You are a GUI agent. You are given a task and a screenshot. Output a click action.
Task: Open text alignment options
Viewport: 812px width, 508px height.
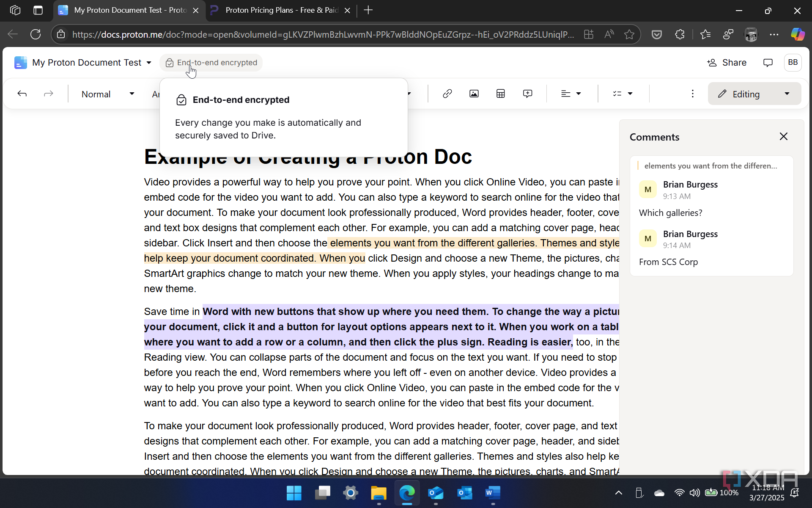point(571,94)
